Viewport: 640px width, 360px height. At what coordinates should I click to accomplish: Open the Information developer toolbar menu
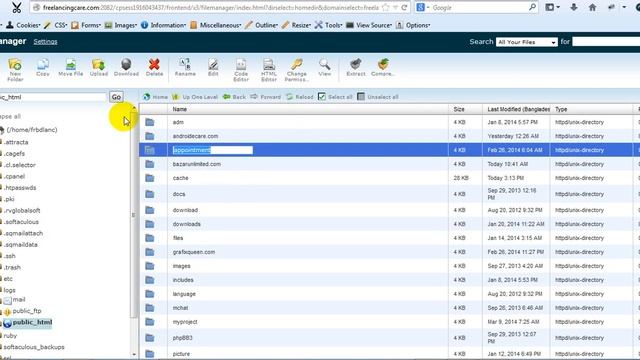click(x=163, y=25)
